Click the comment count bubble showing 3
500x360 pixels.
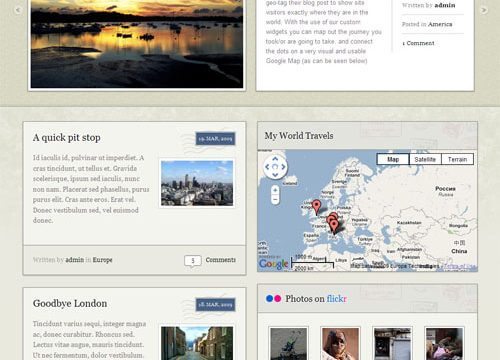pyautogui.click(x=193, y=261)
